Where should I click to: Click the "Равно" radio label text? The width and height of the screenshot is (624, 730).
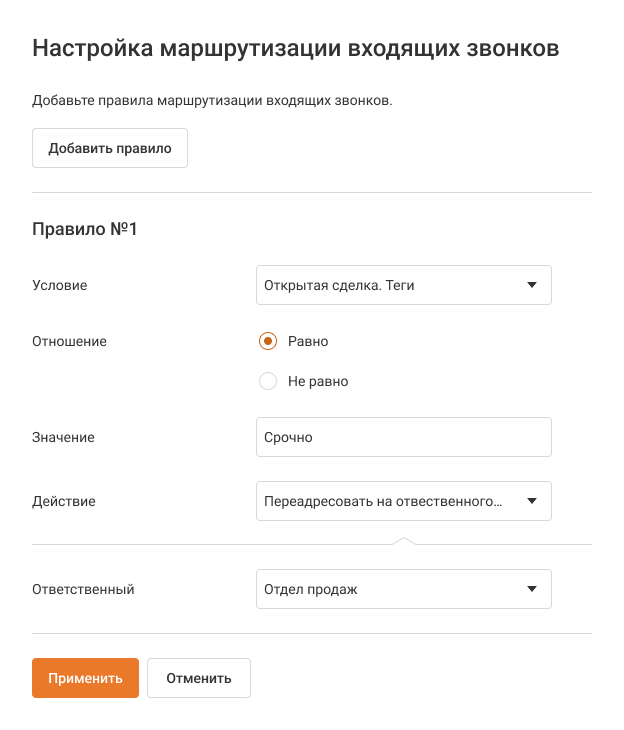(308, 341)
